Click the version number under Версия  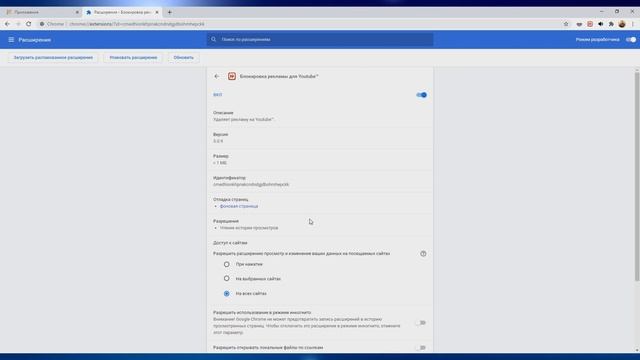pos(218,141)
